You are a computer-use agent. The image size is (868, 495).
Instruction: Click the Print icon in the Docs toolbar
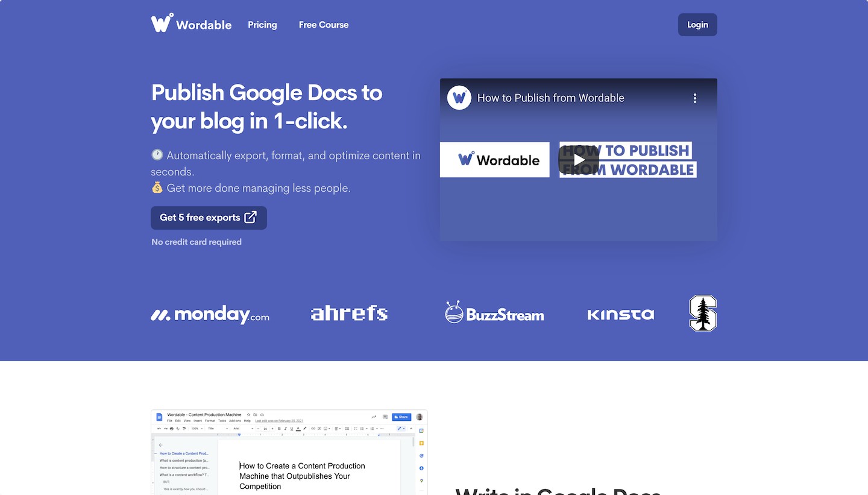(x=172, y=429)
